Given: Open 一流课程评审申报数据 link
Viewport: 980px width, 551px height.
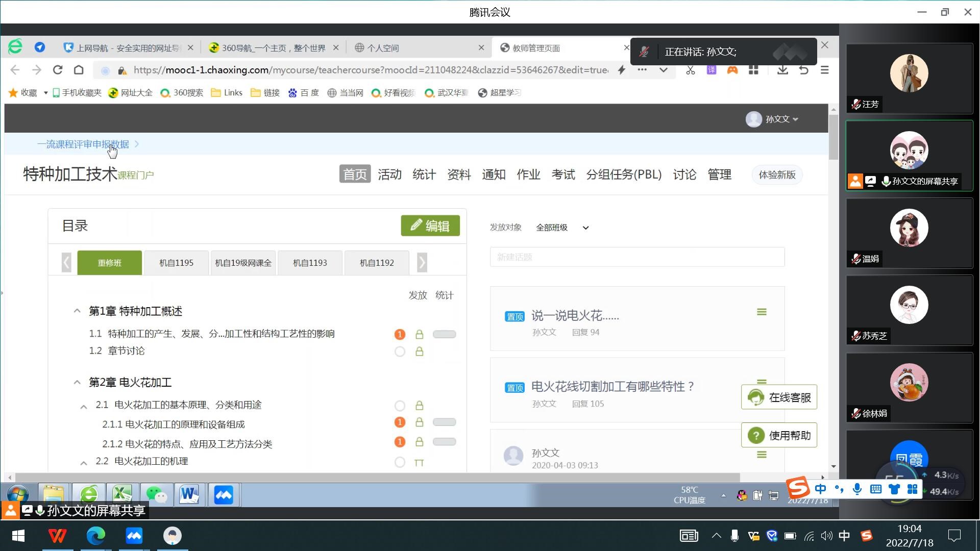Looking at the screenshot, I should [83, 144].
